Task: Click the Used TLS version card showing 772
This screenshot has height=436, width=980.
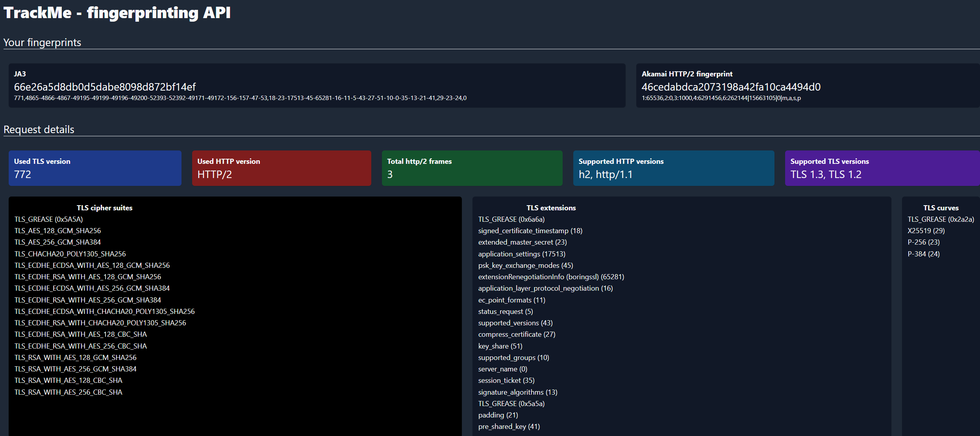Action: click(x=95, y=168)
